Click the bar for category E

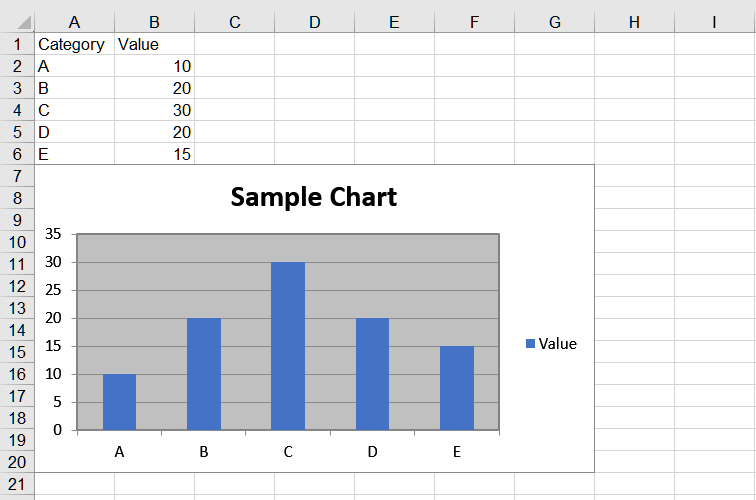tap(457, 388)
